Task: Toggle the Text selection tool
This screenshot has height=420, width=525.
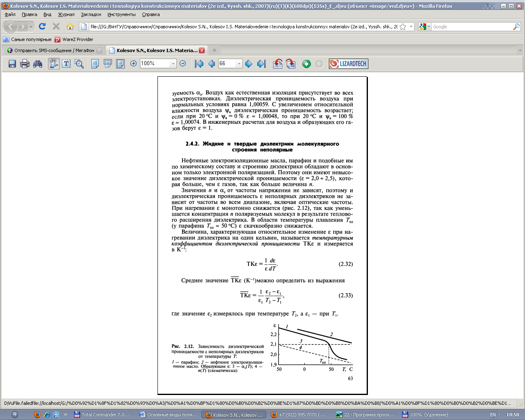Action: [x=66, y=64]
